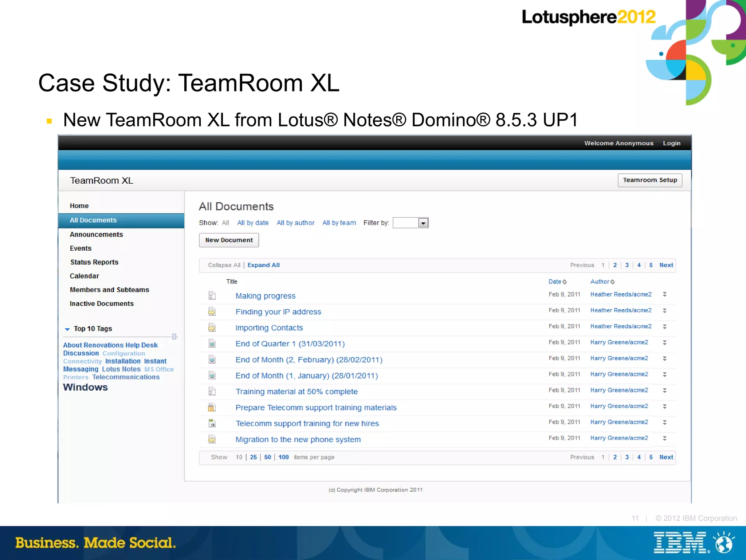Collapse the Top 10 Tags section
746x560 pixels.
(67, 329)
